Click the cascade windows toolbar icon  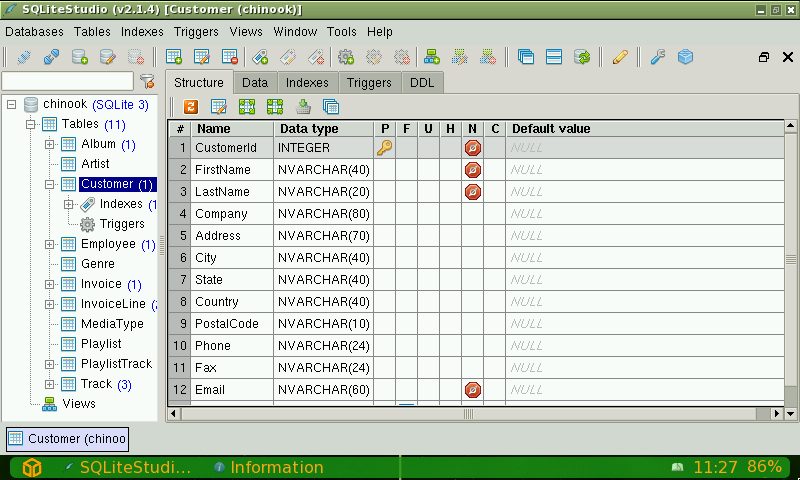526,57
